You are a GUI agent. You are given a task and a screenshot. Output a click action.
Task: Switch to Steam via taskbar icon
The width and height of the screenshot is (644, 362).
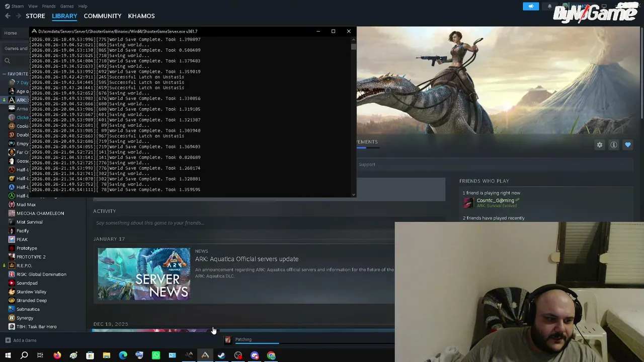pos(221,355)
